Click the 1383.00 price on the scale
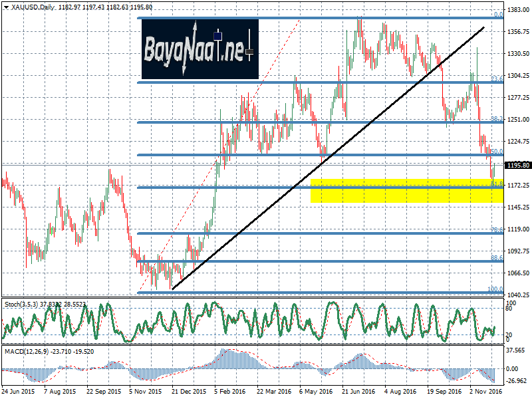 (517, 10)
